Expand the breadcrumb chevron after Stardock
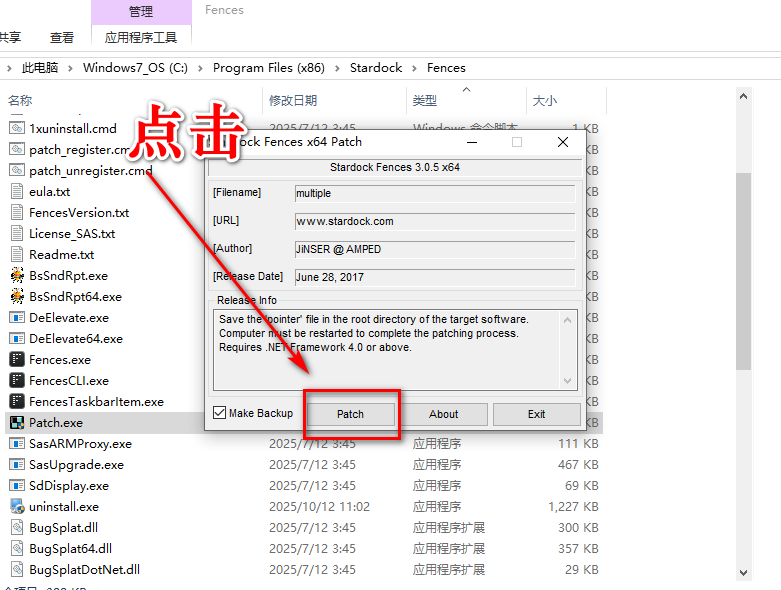 tap(414, 68)
